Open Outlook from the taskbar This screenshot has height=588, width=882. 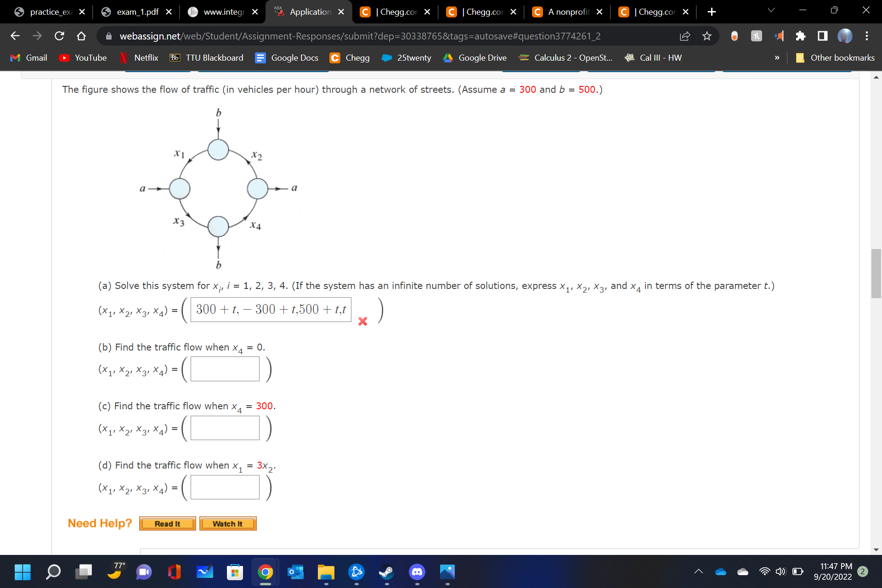click(x=296, y=572)
